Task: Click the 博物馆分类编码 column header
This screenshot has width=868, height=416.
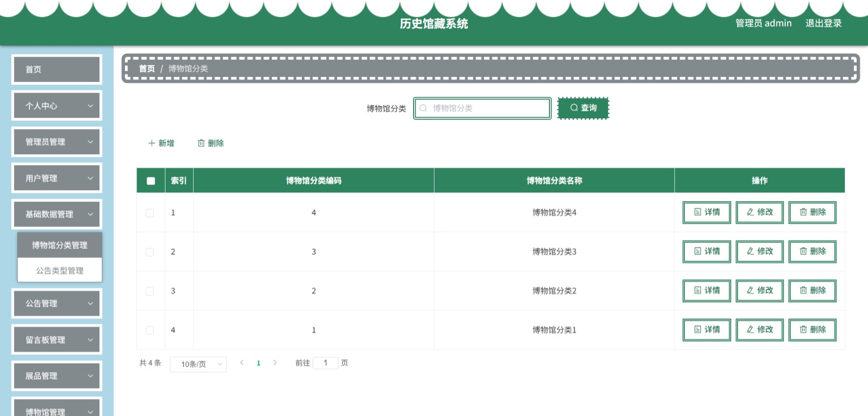Action: 314,180
